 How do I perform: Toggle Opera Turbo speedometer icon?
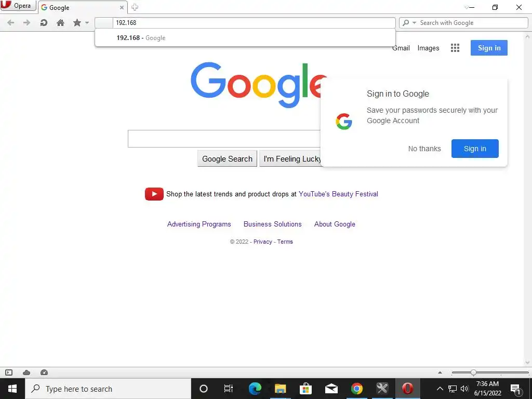click(44, 373)
